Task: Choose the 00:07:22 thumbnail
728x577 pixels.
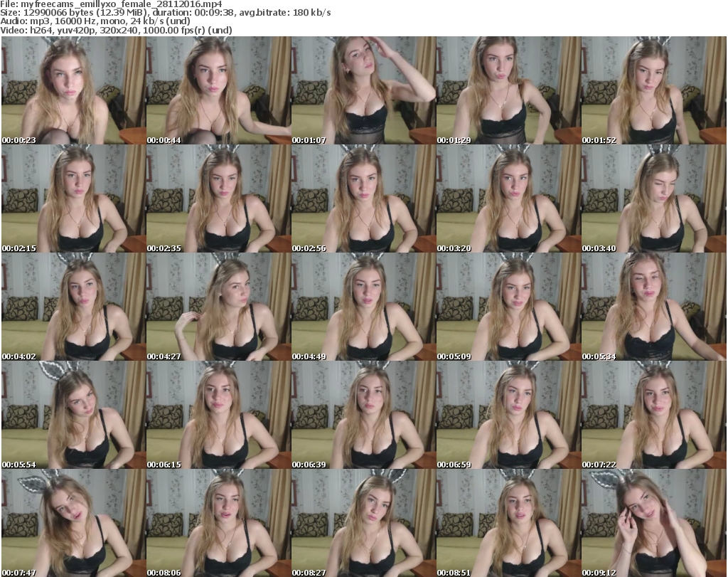Action: pos(654,415)
